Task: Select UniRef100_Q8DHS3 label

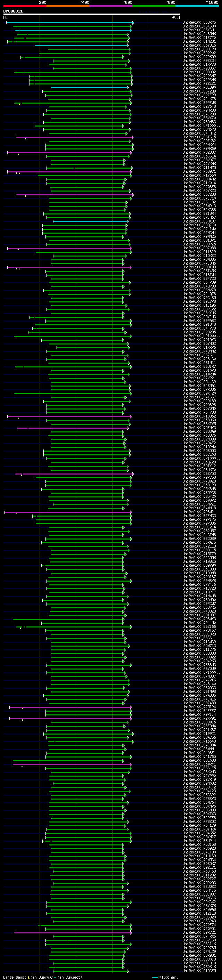Action: [x=199, y=122]
